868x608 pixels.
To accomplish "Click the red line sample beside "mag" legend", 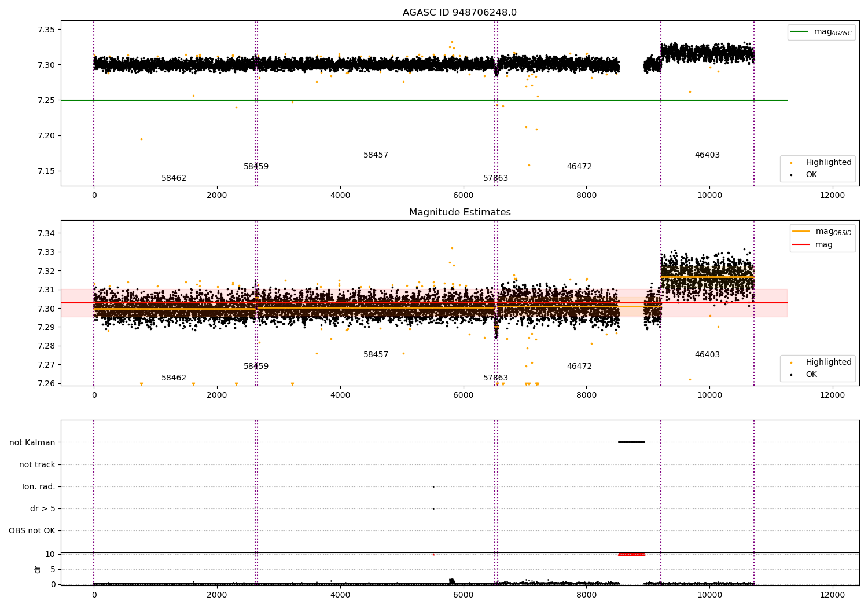I will tap(801, 244).
